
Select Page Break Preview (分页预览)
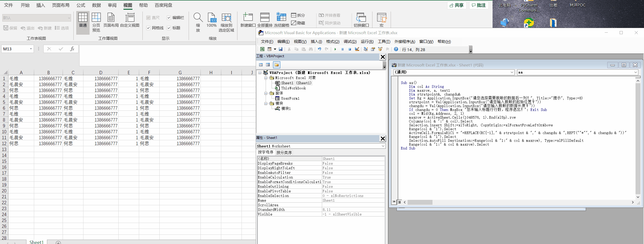tap(96, 22)
